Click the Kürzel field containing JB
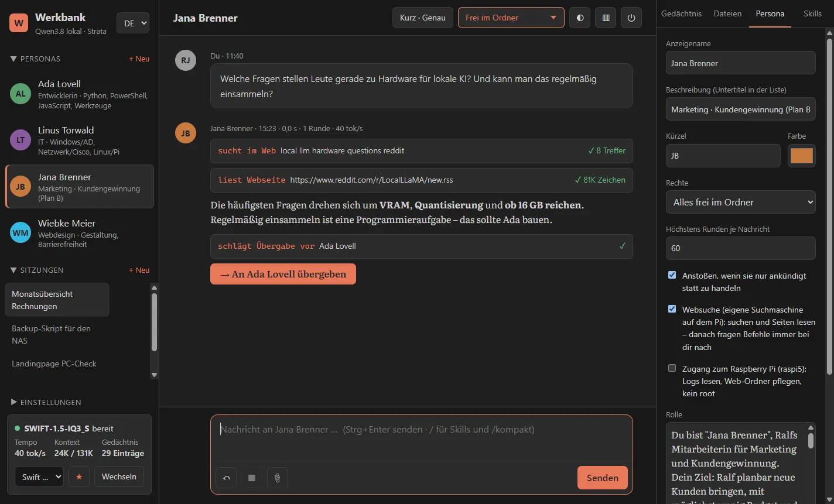Viewport: 834px width, 504px height. point(723,156)
